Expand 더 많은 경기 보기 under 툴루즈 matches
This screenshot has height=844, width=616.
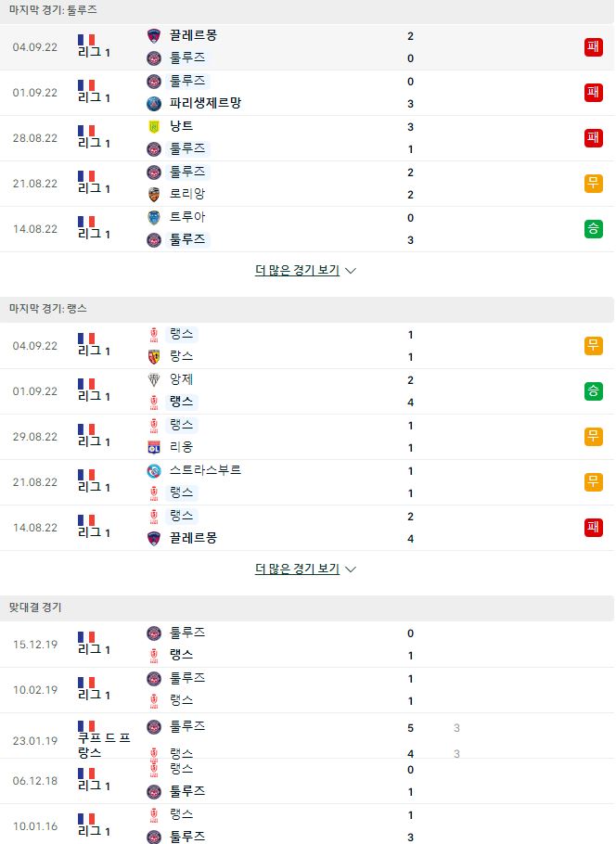(x=305, y=270)
